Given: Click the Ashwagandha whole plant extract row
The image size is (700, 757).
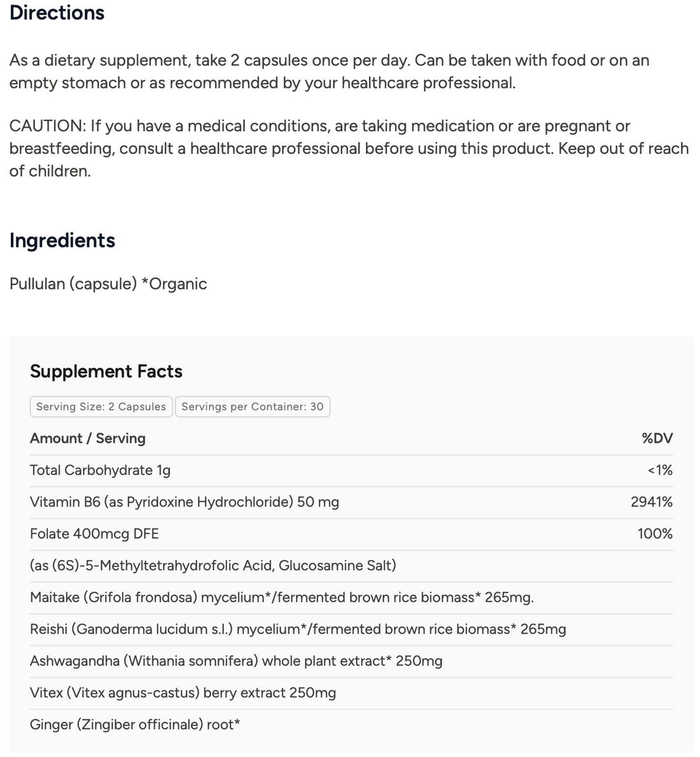Looking at the screenshot, I should 351,662.
